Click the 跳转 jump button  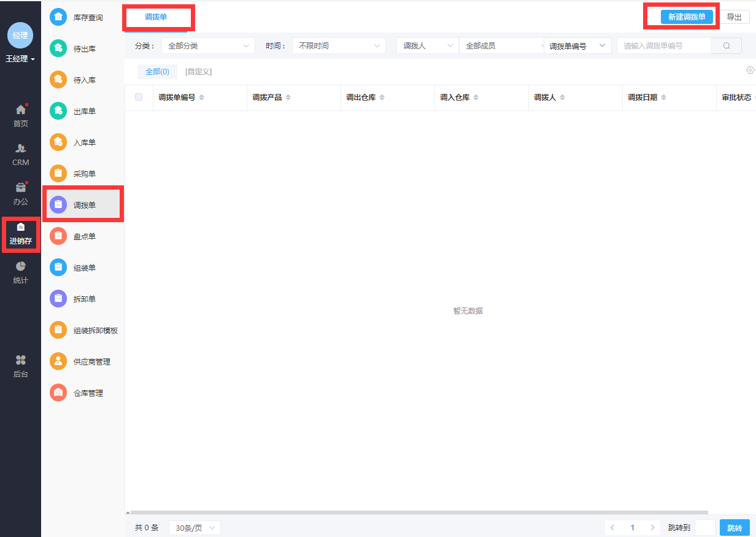pyautogui.click(x=735, y=528)
